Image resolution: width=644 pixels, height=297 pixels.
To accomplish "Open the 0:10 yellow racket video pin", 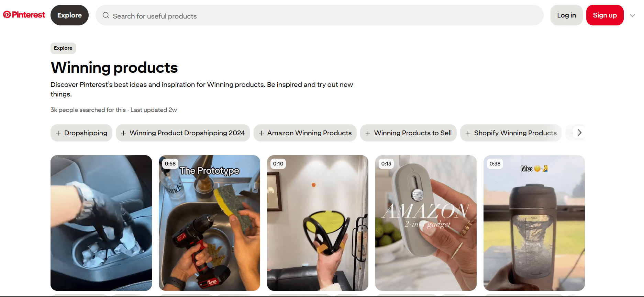I will point(318,223).
